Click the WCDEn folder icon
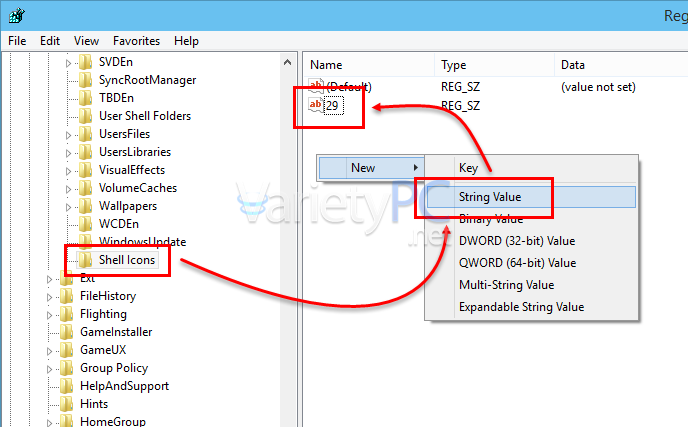Image resolution: width=688 pixels, height=427 pixels. click(85, 224)
